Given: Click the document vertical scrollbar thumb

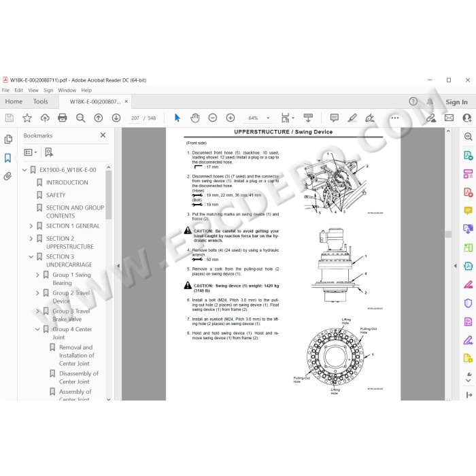Looking at the screenshot, I should 448,234.
